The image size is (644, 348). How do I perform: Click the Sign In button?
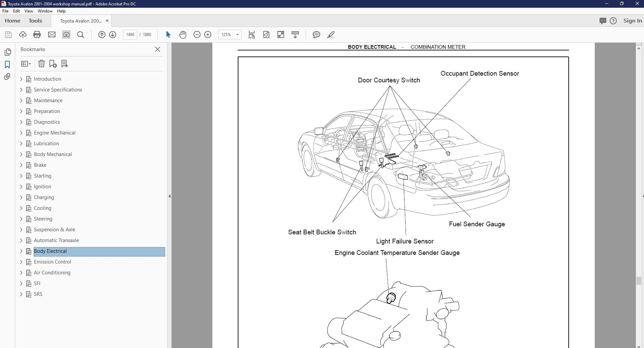632,21
